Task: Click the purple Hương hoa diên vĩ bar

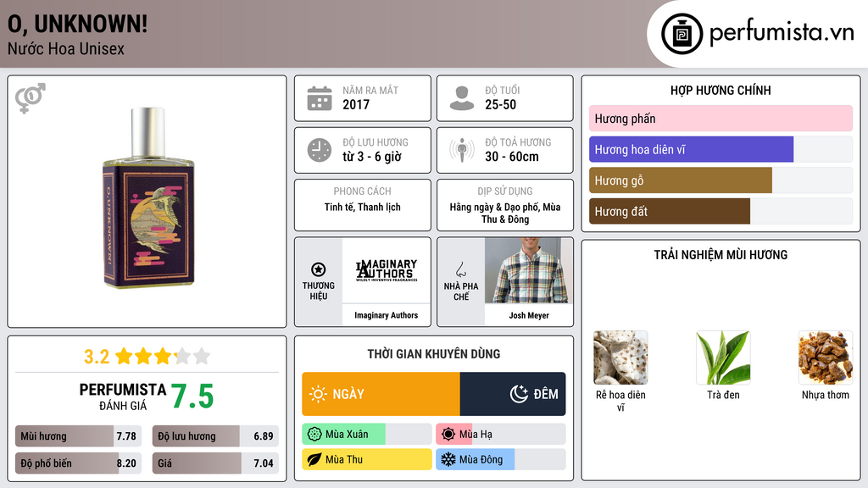Action: pos(691,149)
